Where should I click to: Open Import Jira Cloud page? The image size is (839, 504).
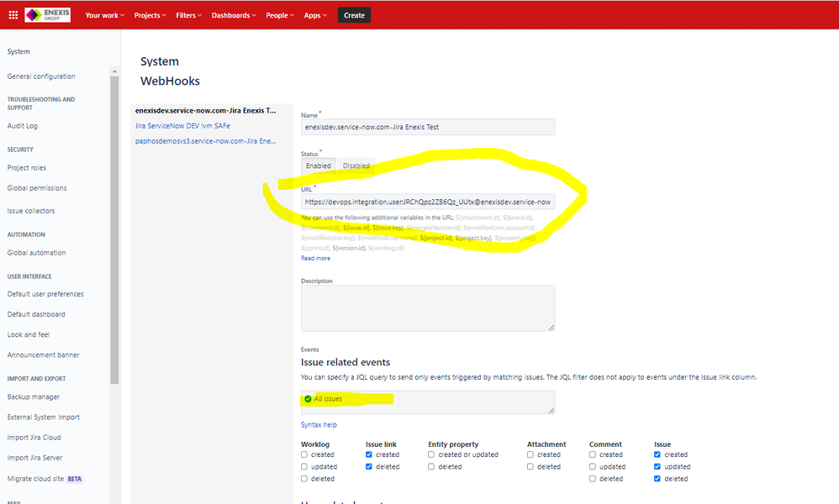point(34,438)
